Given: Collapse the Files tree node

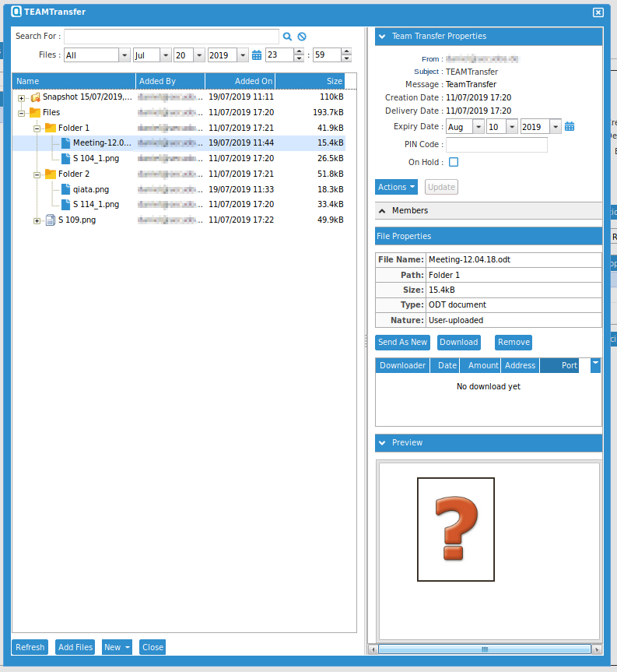Looking at the screenshot, I should click(x=22, y=113).
